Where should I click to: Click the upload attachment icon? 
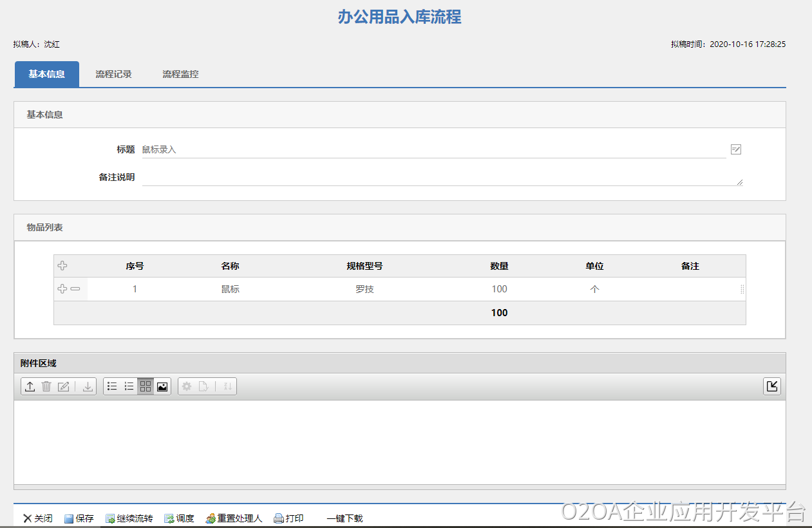(30, 386)
